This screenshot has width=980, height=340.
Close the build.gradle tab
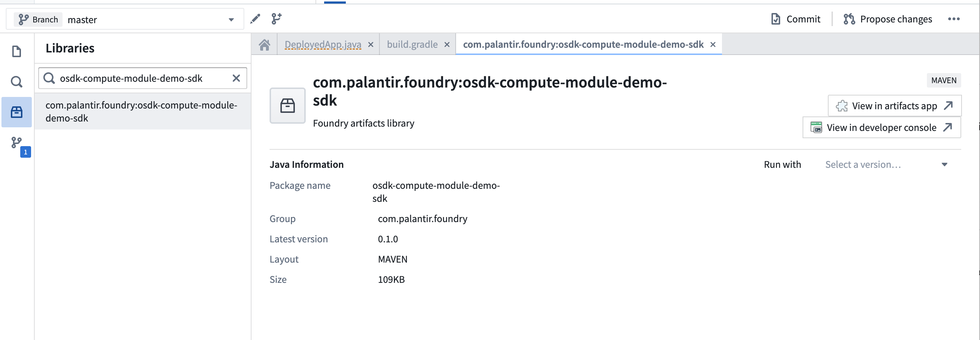[447, 44]
